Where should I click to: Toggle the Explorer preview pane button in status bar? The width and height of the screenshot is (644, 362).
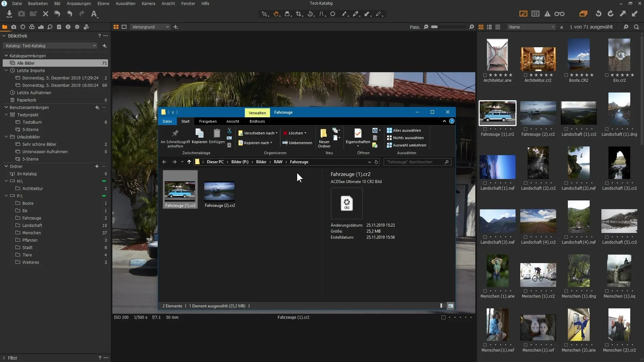coord(450,306)
